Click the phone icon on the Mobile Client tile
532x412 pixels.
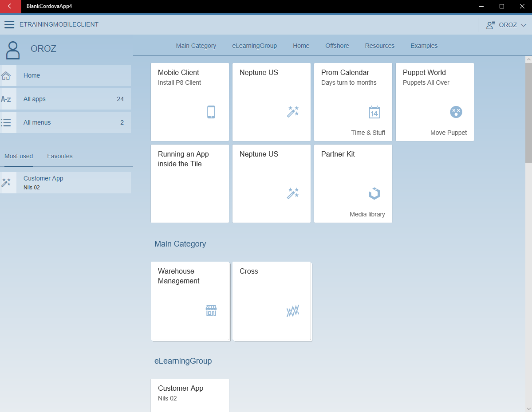point(211,112)
